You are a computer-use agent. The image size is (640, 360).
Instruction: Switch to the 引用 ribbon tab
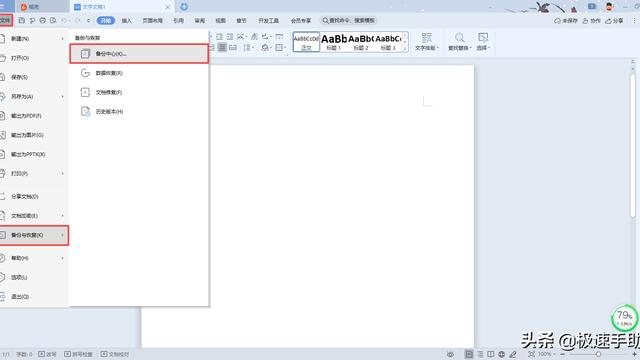click(x=178, y=20)
